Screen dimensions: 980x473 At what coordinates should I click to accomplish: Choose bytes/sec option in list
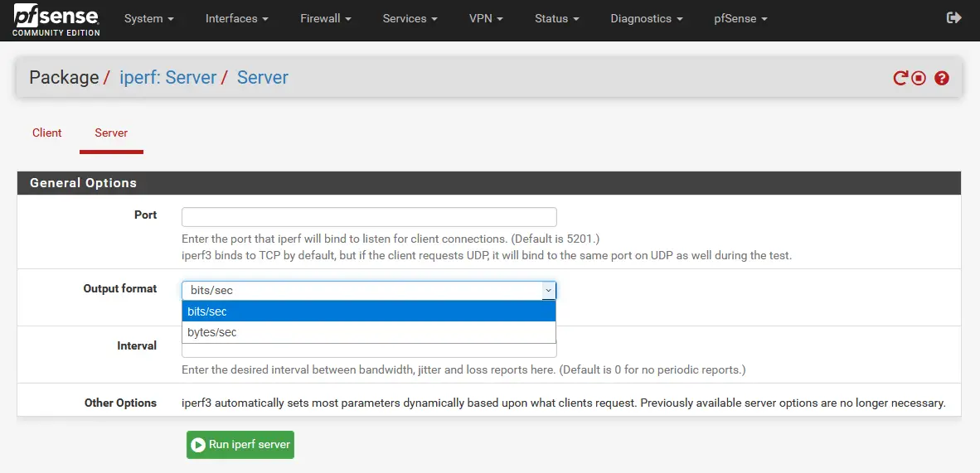[x=369, y=332]
